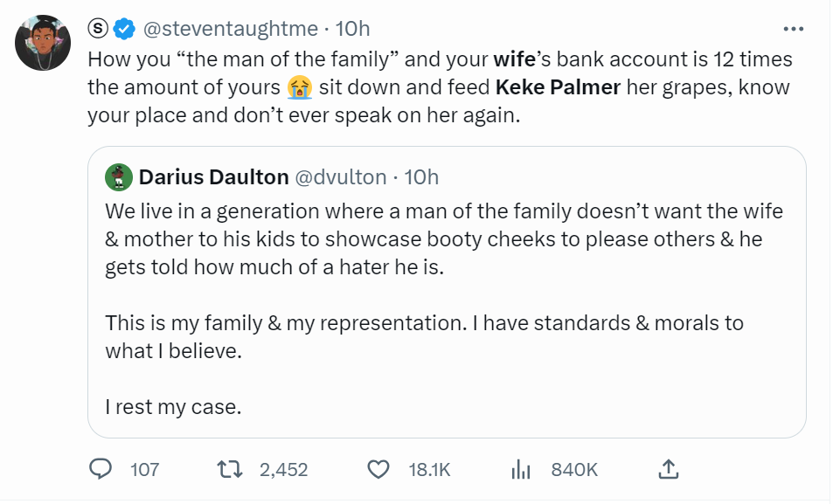Image resolution: width=833 pixels, height=504 pixels.
Task: Click the blue verified checkmark badge
Action: pyautogui.click(x=125, y=29)
